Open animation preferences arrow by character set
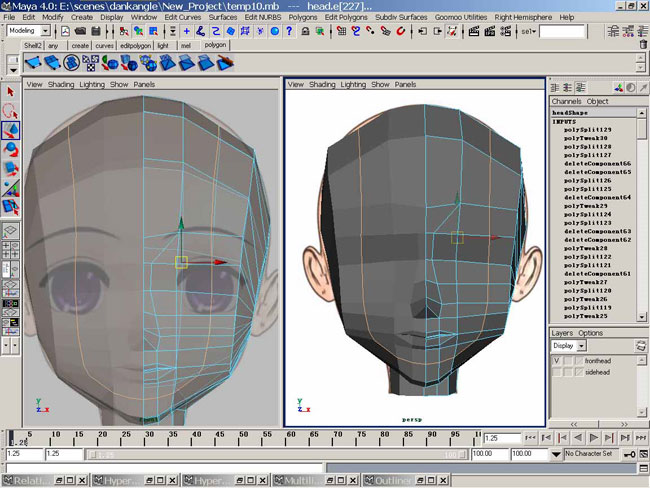This screenshot has width=650, height=488. [556, 454]
